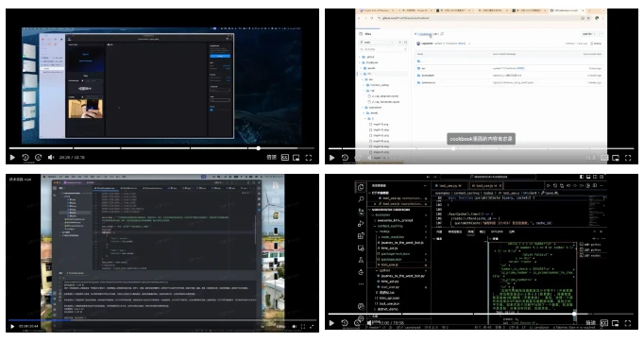Select the tool_use.py editor tab

coord(449,186)
